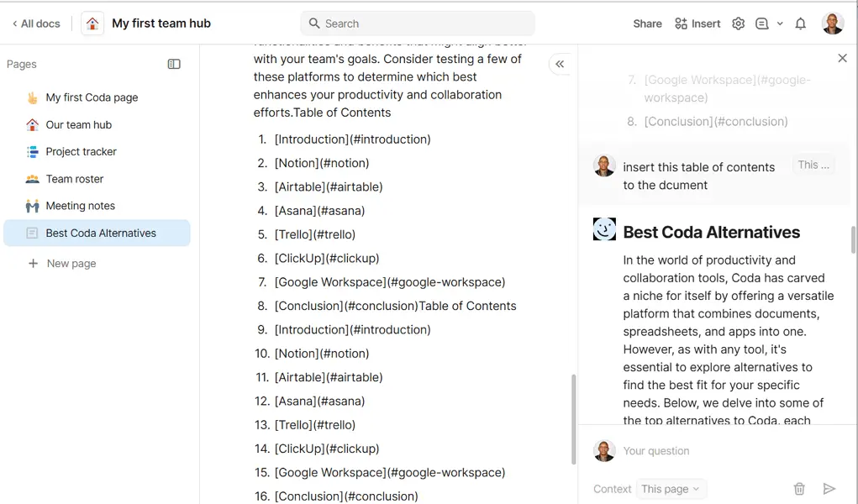Open the notifications bell
Viewport: 858px width, 504px height.
(800, 24)
